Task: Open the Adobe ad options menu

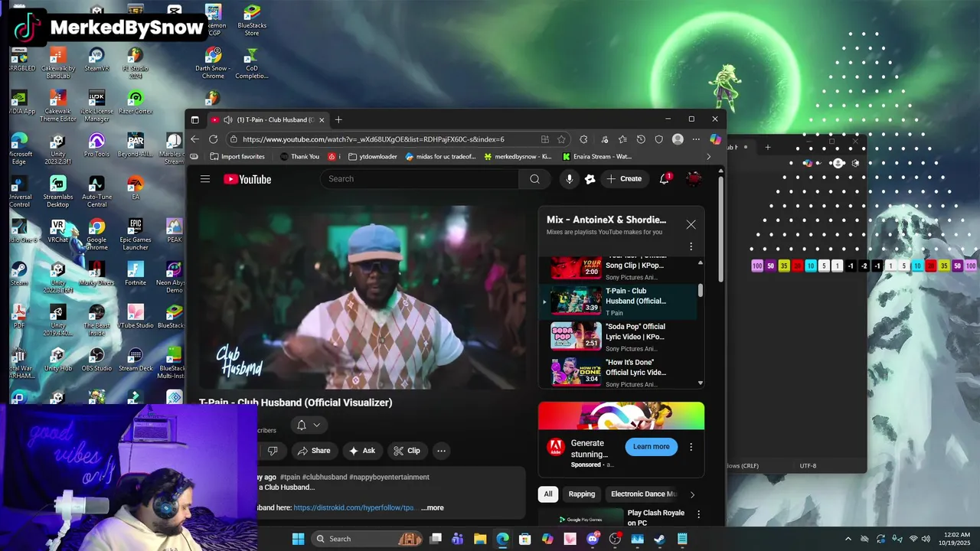Action: pyautogui.click(x=691, y=447)
